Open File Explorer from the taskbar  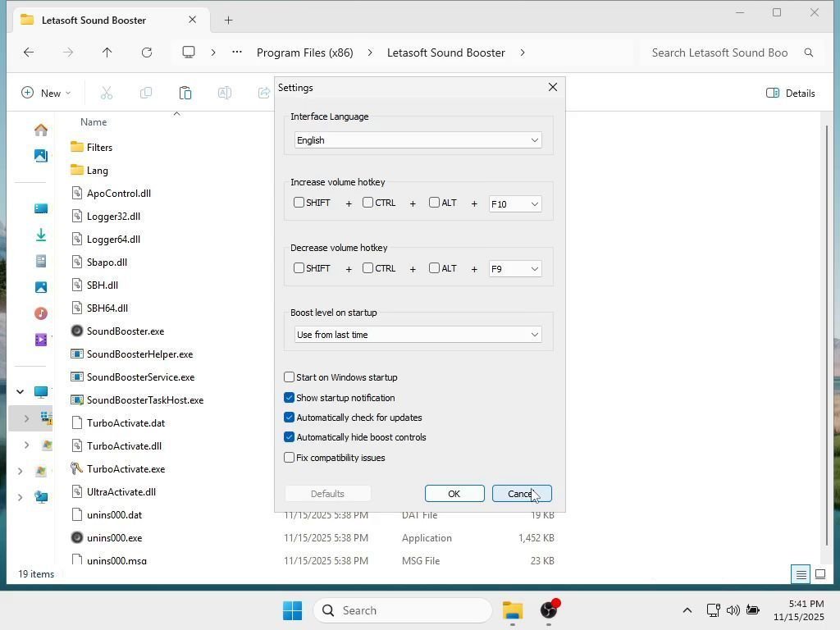point(513,610)
